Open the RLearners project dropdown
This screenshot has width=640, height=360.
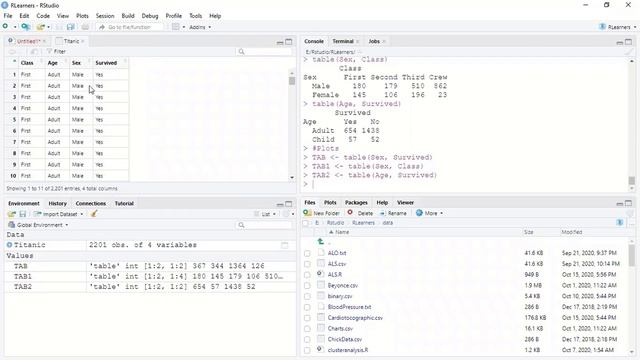[618, 27]
